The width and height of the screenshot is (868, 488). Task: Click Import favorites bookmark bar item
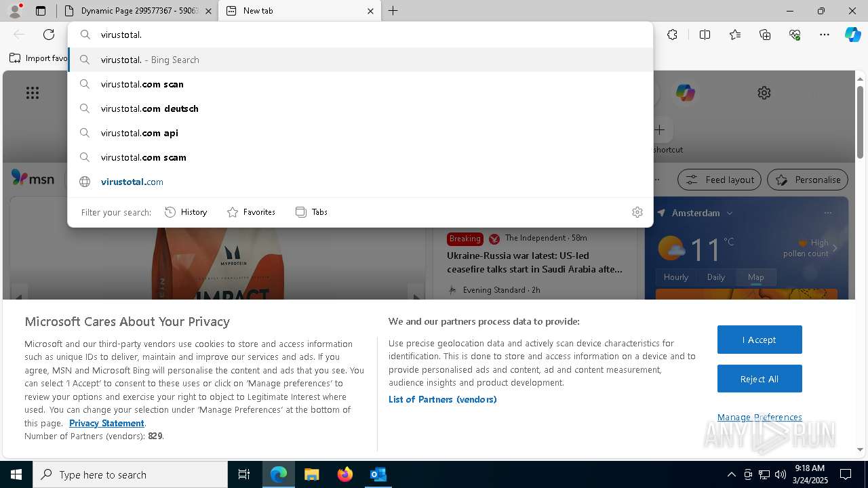coord(39,58)
